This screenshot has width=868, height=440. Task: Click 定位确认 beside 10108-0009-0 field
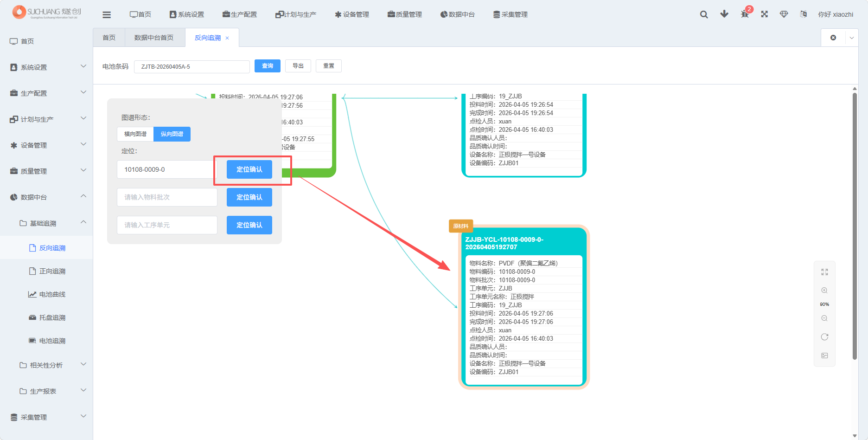(x=249, y=169)
